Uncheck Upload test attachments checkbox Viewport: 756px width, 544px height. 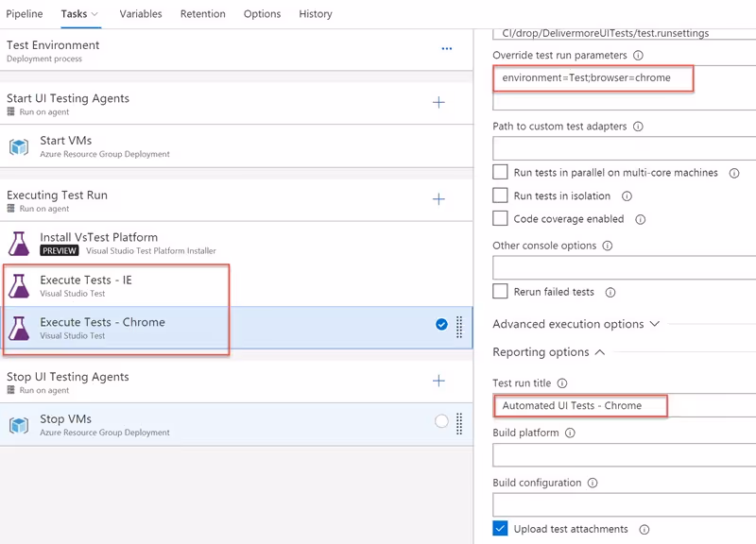coord(500,528)
